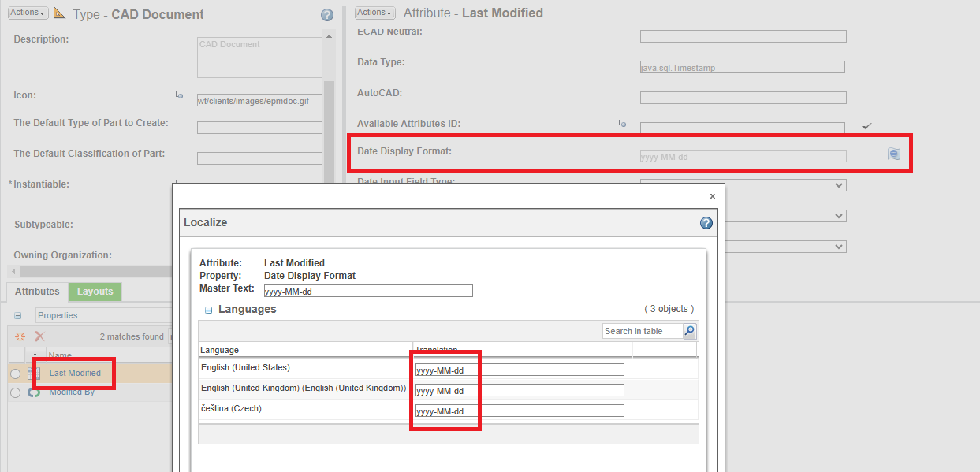The image size is (980, 472).
Task: Open the Actions menu in the Attribute panel
Action: point(374,12)
